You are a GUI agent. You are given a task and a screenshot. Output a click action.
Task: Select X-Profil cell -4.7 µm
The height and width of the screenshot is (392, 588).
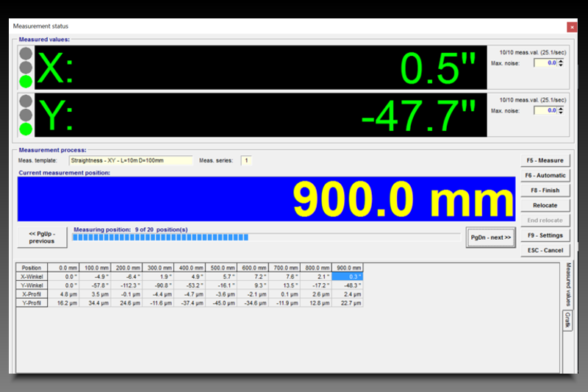click(x=190, y=294)
